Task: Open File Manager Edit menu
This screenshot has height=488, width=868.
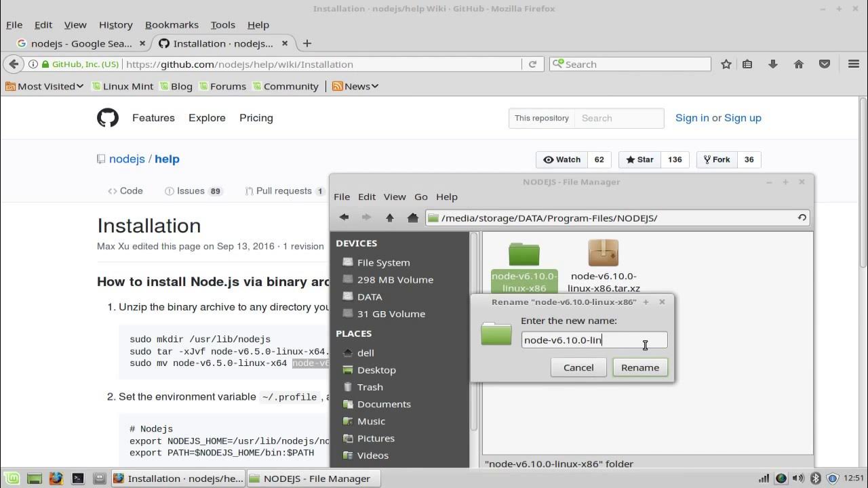Action: coord(367,197)
